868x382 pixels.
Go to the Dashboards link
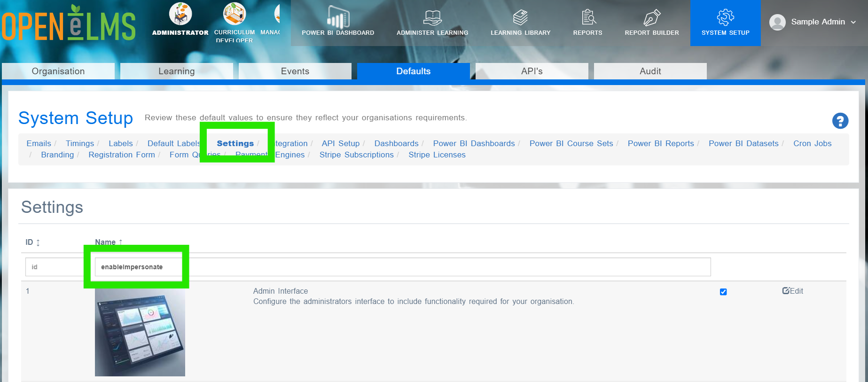coord(397,143)
